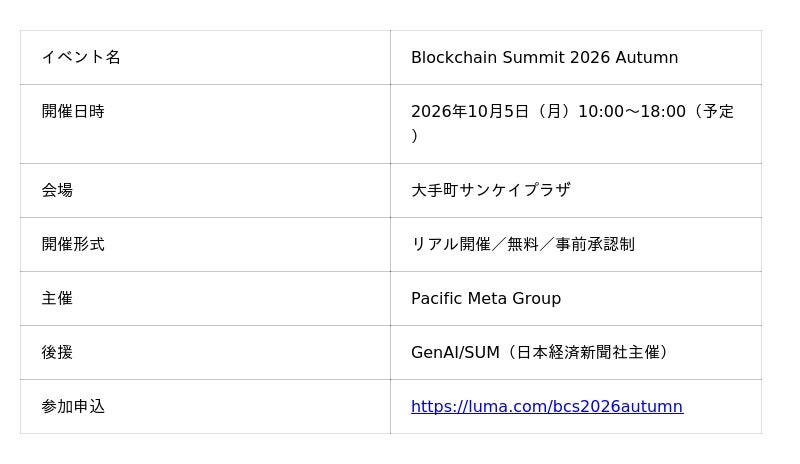Click the 会場 row label
This screenshot has width=800, height=464.
coord(57,190)
